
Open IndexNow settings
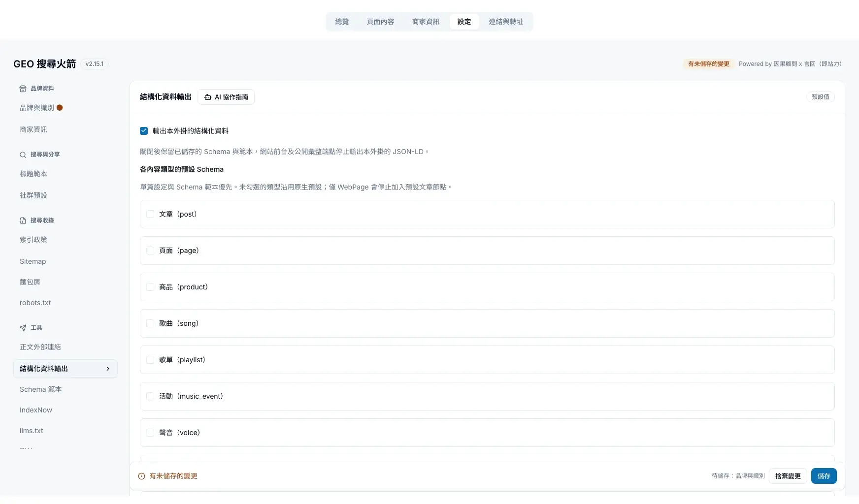(x=66, y=410)
